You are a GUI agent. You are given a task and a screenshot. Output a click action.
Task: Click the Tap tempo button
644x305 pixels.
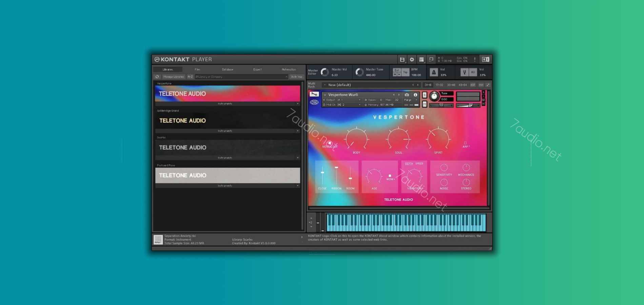point(405,72)
